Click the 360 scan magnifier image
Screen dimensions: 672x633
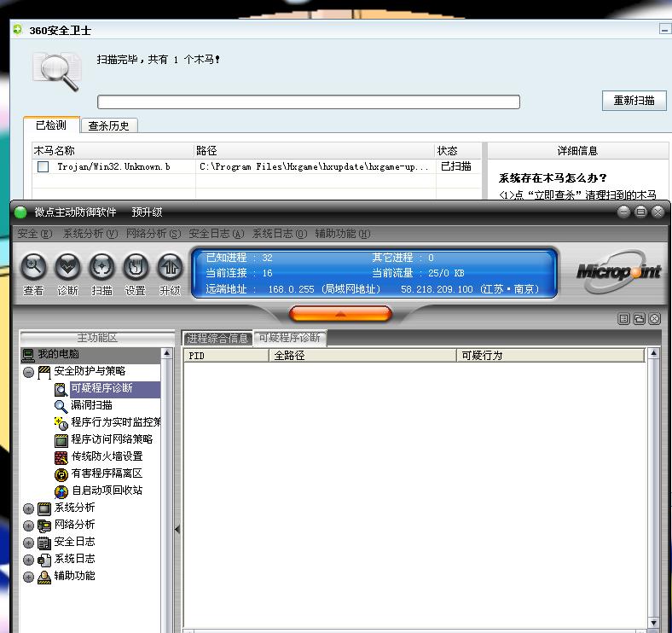58,71
